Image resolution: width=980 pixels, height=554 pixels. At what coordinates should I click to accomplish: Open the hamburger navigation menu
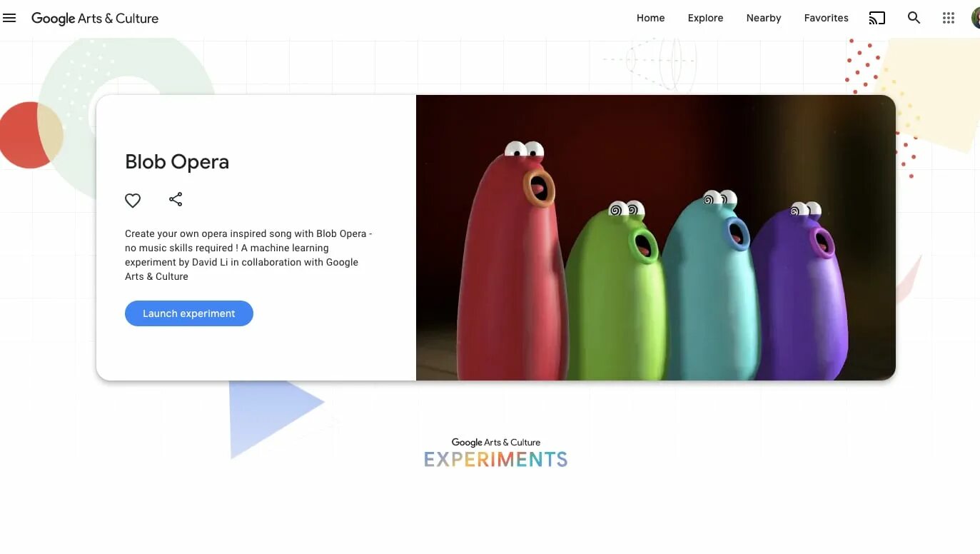coord(9,18)
